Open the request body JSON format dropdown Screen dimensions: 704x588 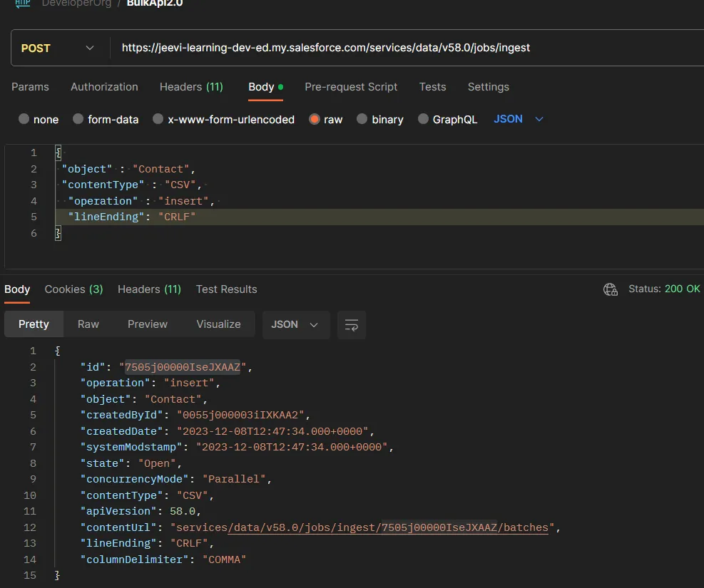click(x=518, y=119)
